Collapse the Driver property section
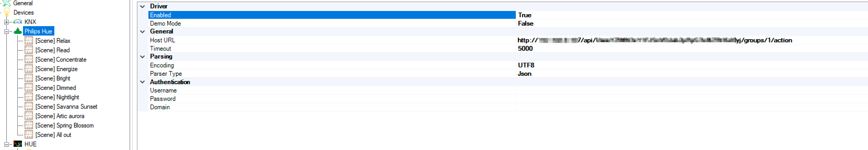Image resolution: width=868 pixels, height=150 pixels. click(x=142, y=7)
